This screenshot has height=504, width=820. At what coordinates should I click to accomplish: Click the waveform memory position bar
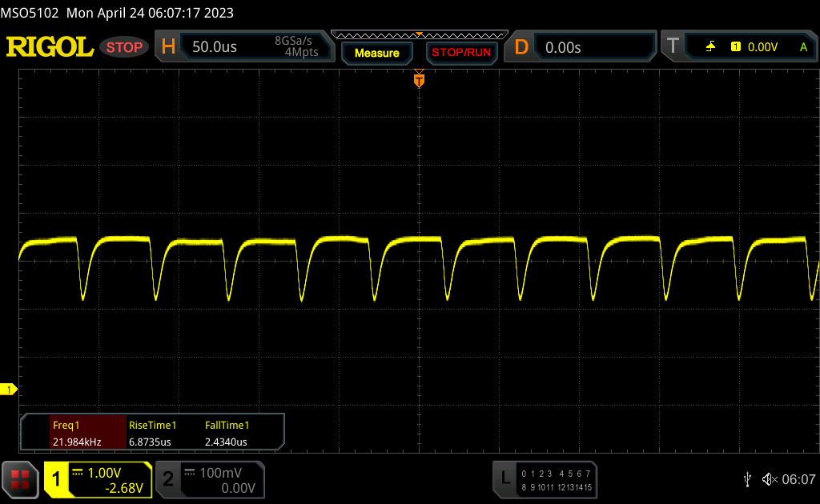coord(420,35)
